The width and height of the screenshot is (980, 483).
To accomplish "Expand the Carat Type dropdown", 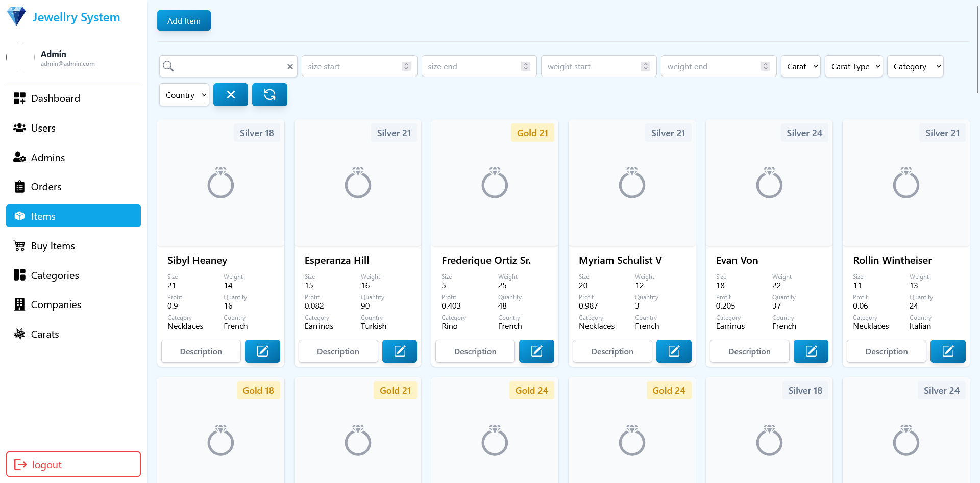I will pos(853,66).
